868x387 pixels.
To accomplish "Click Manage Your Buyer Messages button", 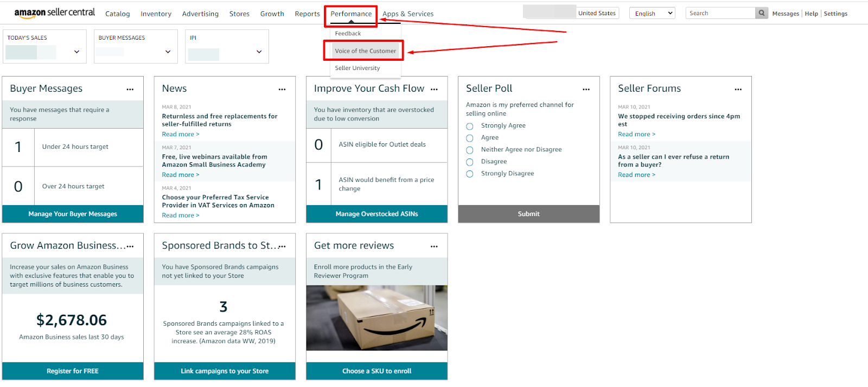I will pyautogui.click(x=73, y=214).
